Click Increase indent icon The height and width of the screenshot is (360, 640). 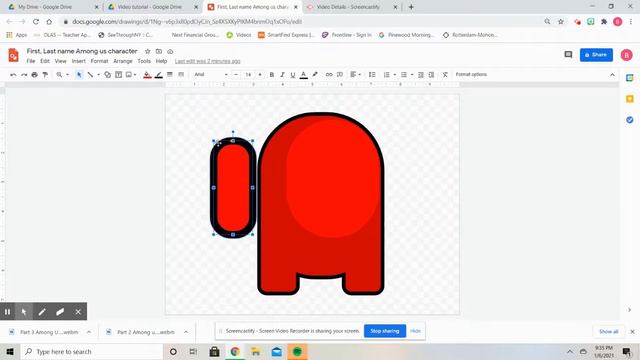(x=431, y=75)
